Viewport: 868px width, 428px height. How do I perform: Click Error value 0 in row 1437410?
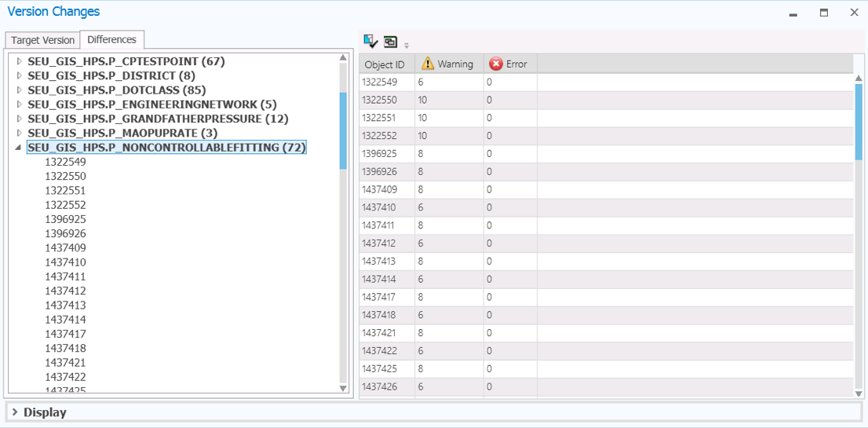510,207
